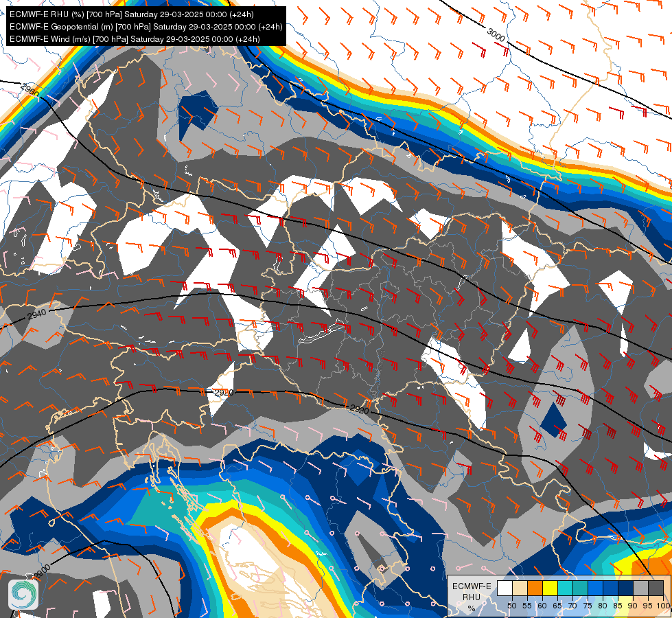Click the legend tick label 100
The image size is (672, 618).
click(662, 606)
